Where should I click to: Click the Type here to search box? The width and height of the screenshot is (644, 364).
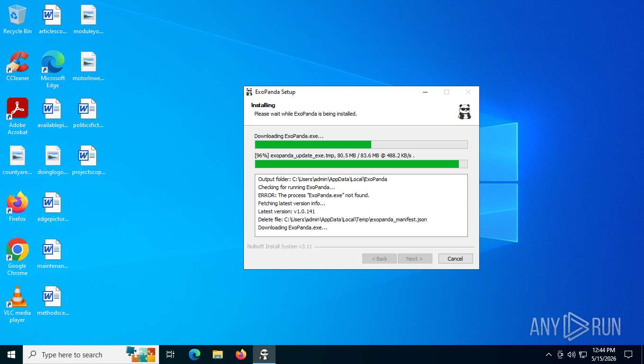(x=91, y=355)
